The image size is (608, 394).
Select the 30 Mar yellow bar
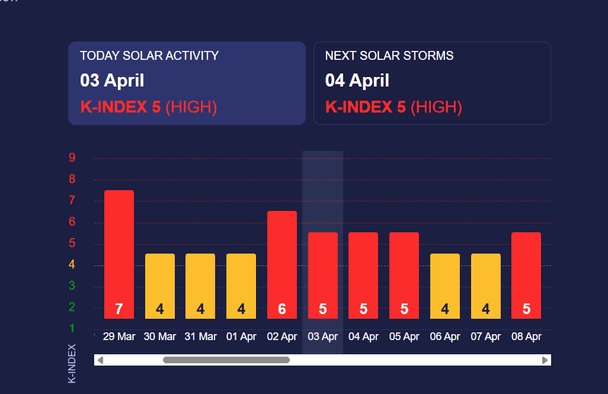pos(160,286)
